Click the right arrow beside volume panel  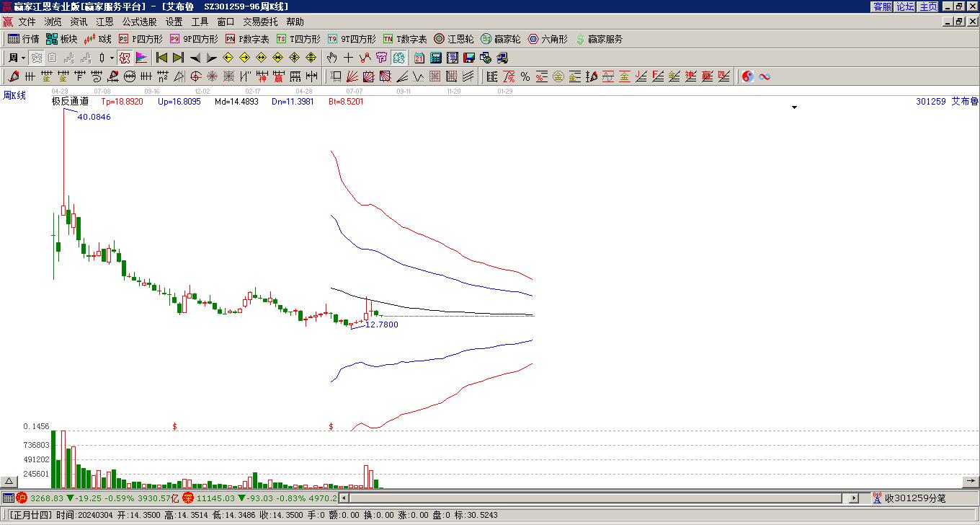point(971,482)
